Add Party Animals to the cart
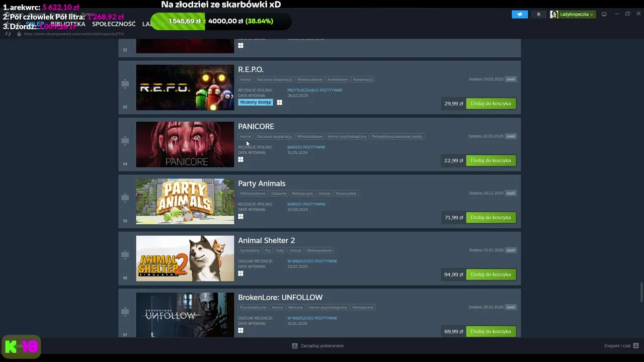The image size is (644, 362). point(491,218)
